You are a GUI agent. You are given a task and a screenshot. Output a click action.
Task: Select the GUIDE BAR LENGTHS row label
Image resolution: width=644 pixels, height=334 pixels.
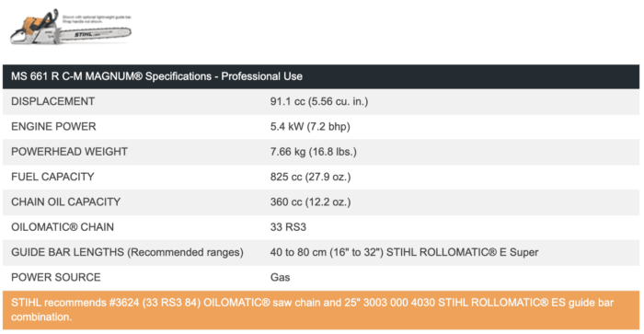127,252
